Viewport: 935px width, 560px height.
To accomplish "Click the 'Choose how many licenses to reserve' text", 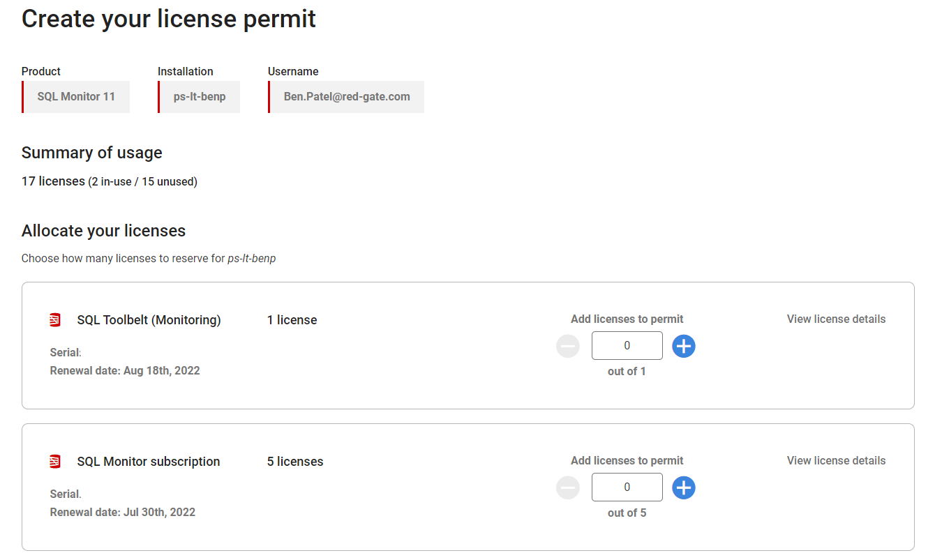I will pyautogui.click(x=149, y=259).
